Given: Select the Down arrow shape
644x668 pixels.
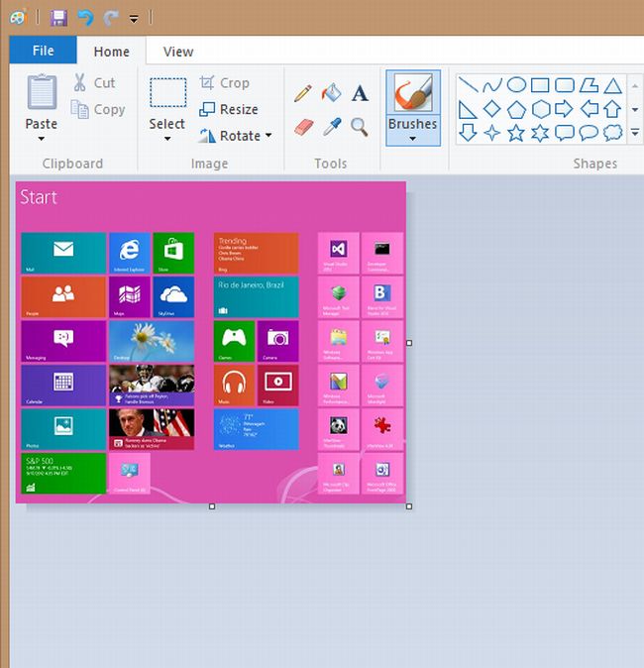Looking at the screenshot, I should [468, 133].
